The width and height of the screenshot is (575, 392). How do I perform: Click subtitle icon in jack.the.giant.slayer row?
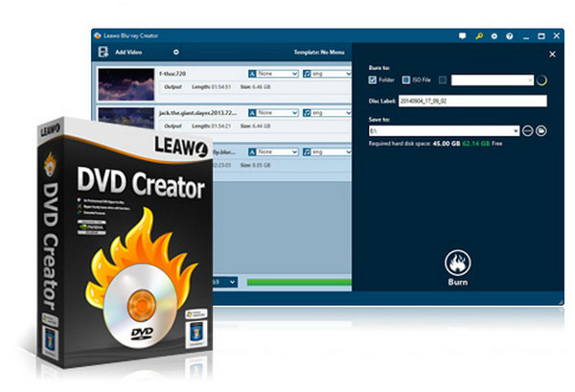(252, 113)
